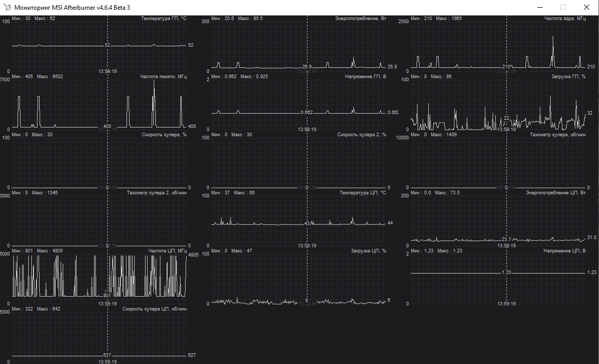Select the Скорость кулера 2 graph
The width and height of the screenshot is (599, 364).
click(299, 161)
